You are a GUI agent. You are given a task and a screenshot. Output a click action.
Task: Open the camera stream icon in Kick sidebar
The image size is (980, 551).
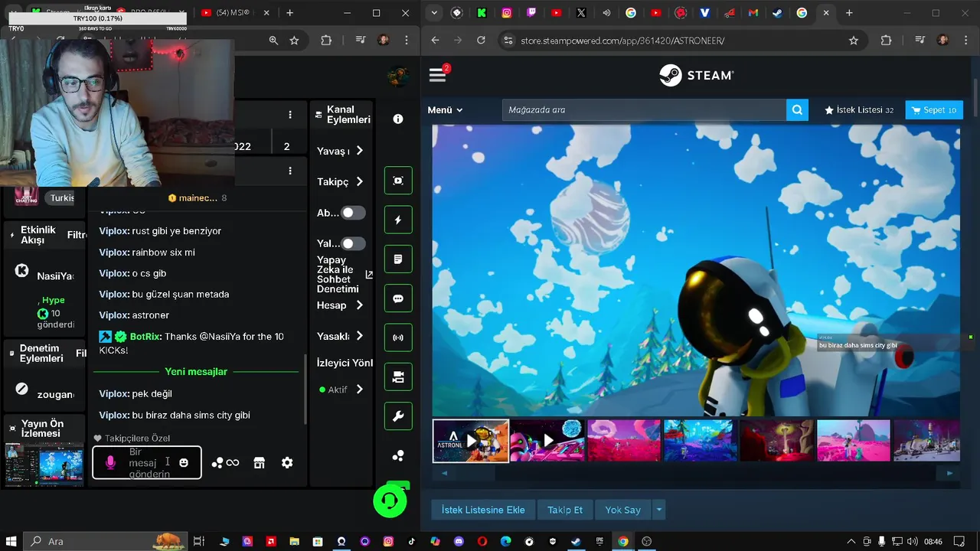398,377
